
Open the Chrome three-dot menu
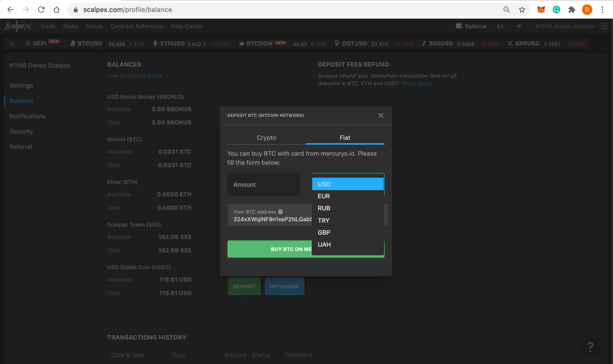[602, 10]
